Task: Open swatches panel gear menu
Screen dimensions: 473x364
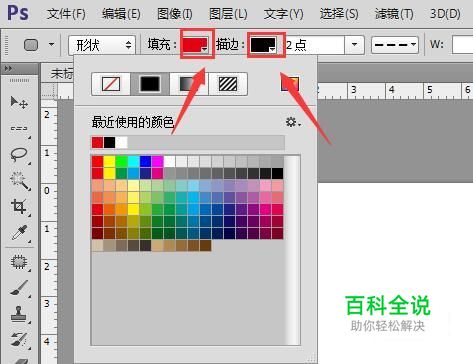Action: [293, 122]
